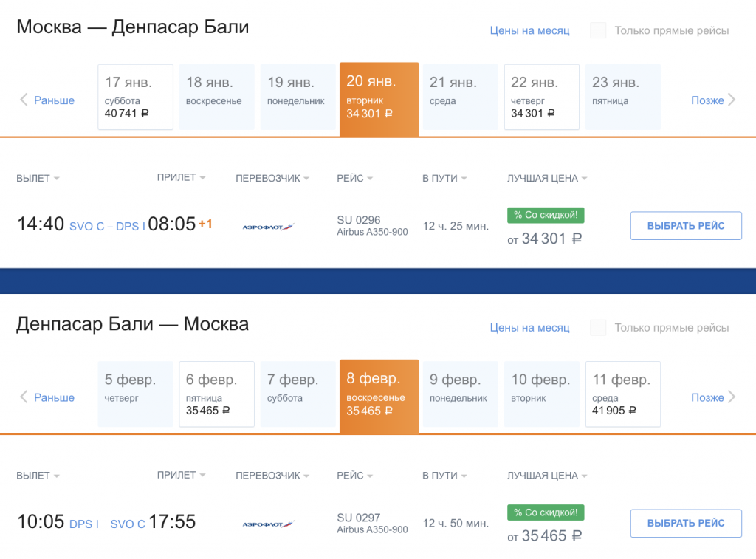Enable direct flights only for Moscow — Denpasar
756x559 pixels.
coord(598,30)
